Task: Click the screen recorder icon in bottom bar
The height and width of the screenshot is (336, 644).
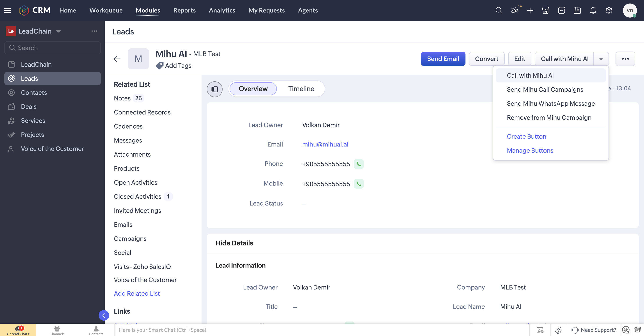Action: pos(540,330)
